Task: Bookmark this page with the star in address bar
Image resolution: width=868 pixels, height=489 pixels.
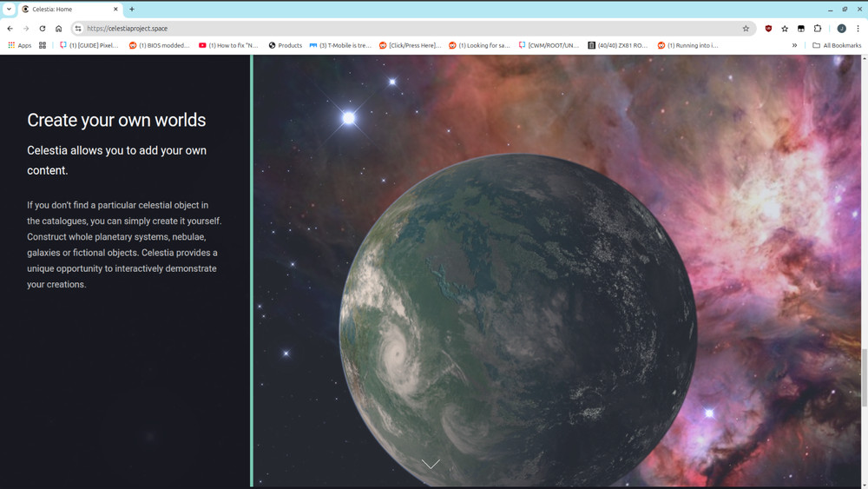Action: (746, 29)
